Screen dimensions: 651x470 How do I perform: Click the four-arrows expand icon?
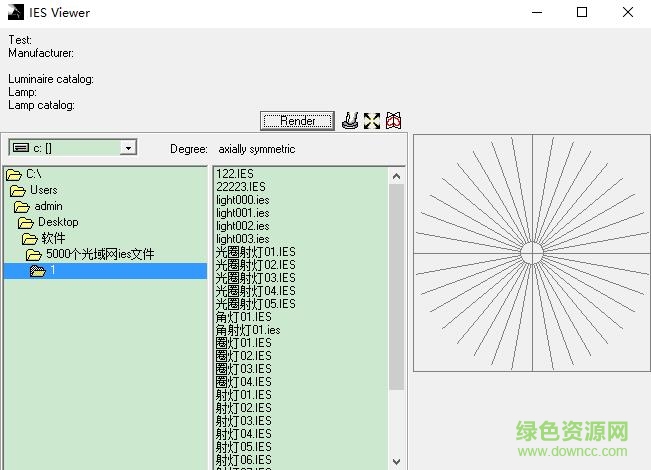click(372, 121)
